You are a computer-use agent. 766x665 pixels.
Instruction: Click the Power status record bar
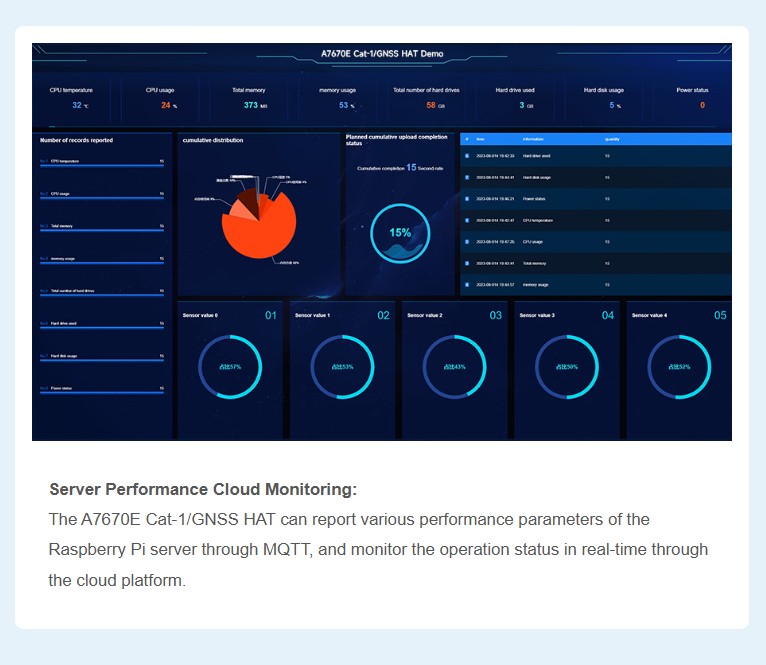click(102, 393)
